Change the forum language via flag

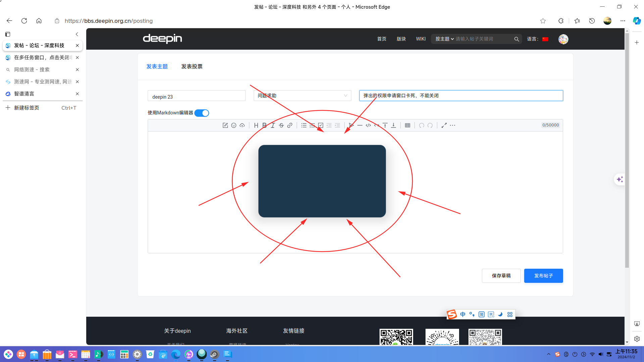point(545,39)
